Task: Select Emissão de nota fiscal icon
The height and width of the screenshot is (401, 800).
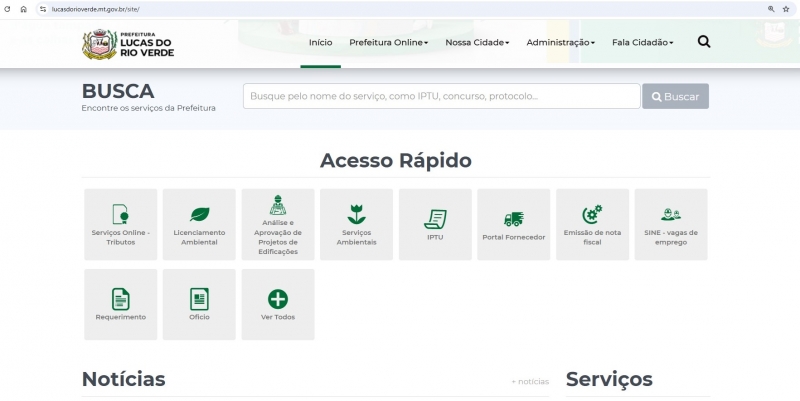Action: point(592,214)
